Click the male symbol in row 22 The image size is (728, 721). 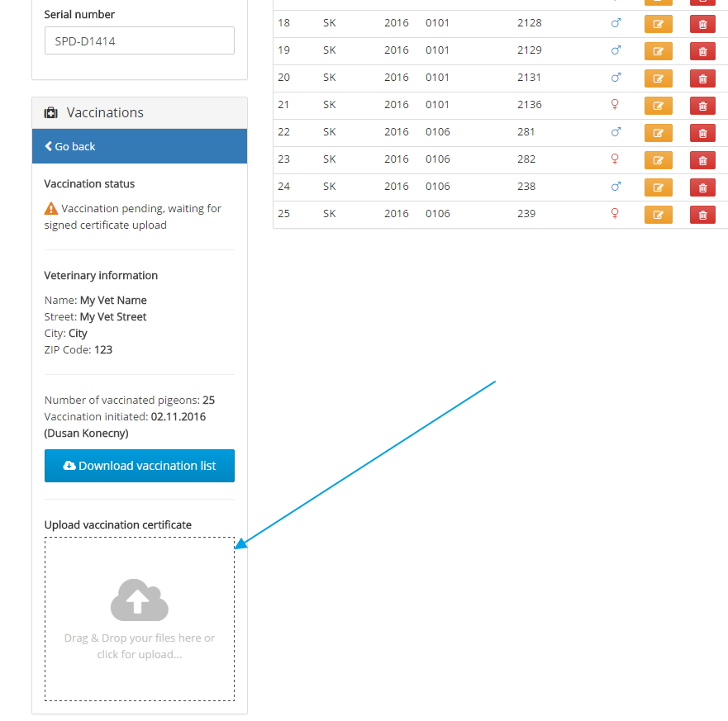pos(615,131)
